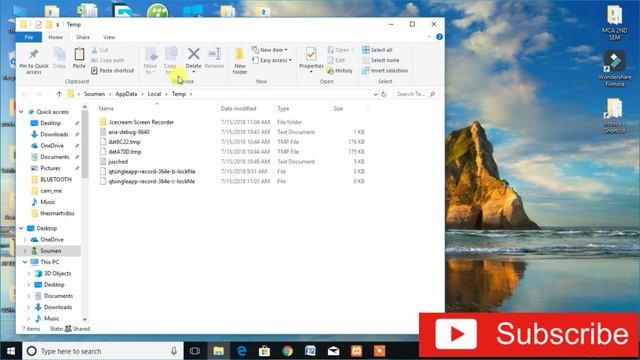Click the Windows Start button
The height and width of the screenshot is (360, 640).
pos(11,351)
